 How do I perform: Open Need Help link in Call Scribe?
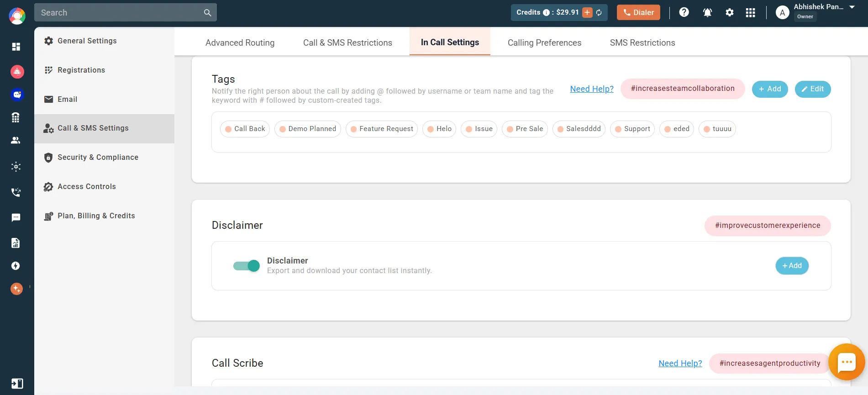pyautogui.click(x=680, y=363)
